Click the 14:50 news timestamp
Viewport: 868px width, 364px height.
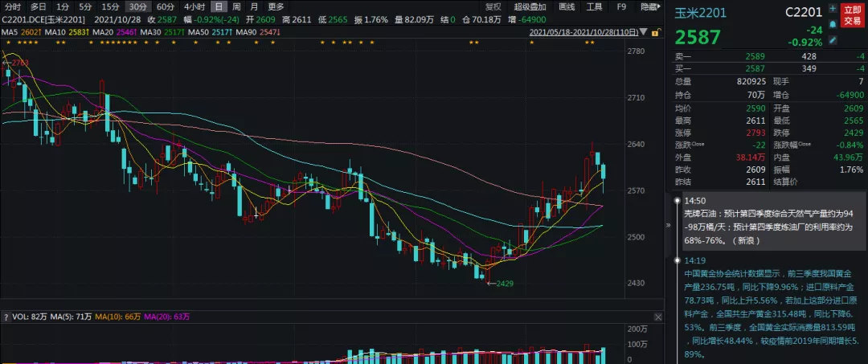(694, 200)
